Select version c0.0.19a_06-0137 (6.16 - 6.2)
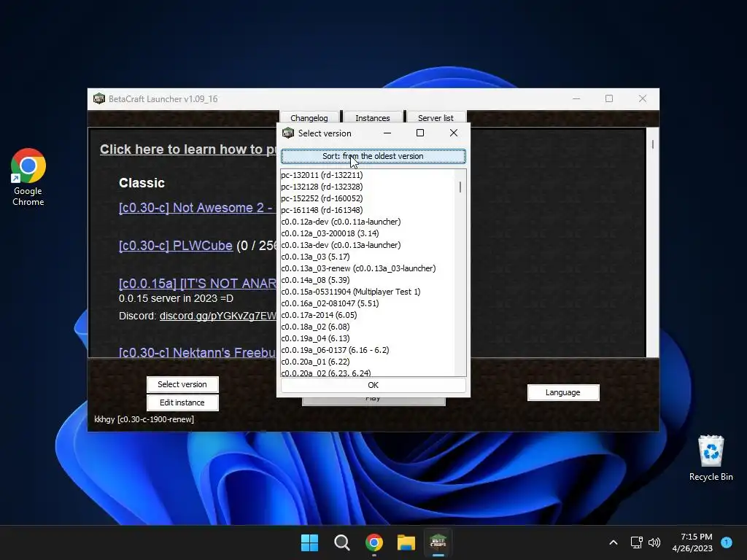The width and height of the screenshot is (747, 560). pyautogui.click(x=368, y=350)
